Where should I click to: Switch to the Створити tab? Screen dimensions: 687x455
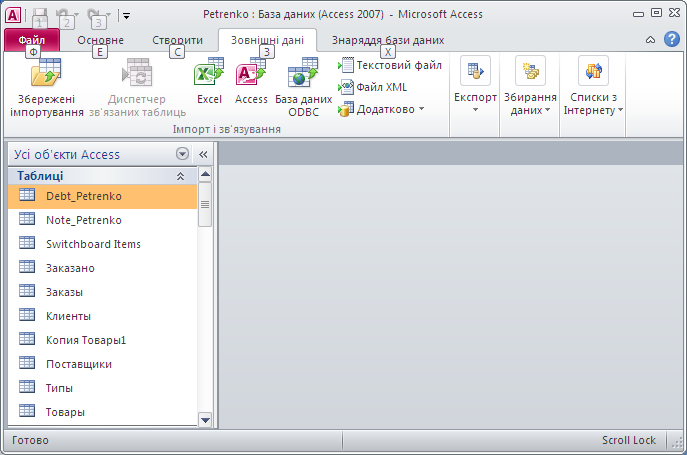pyautogui.click(x=178, y=40)
